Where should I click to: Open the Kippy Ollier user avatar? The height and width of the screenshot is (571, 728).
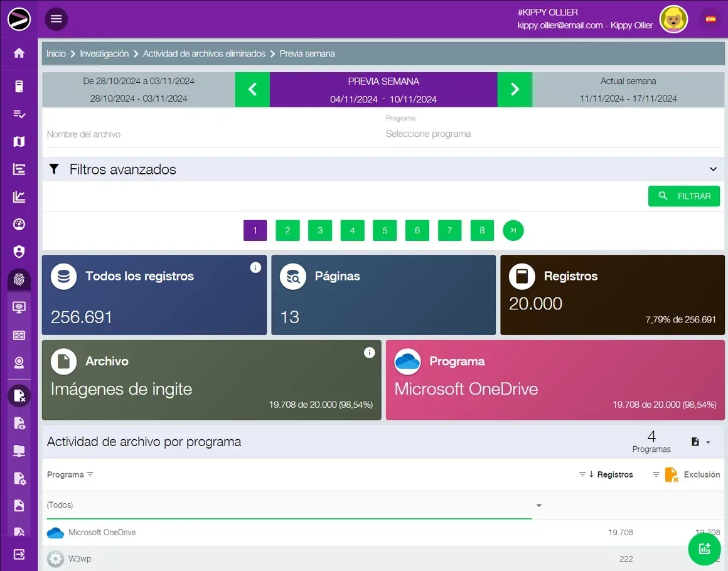coord(673,19)
